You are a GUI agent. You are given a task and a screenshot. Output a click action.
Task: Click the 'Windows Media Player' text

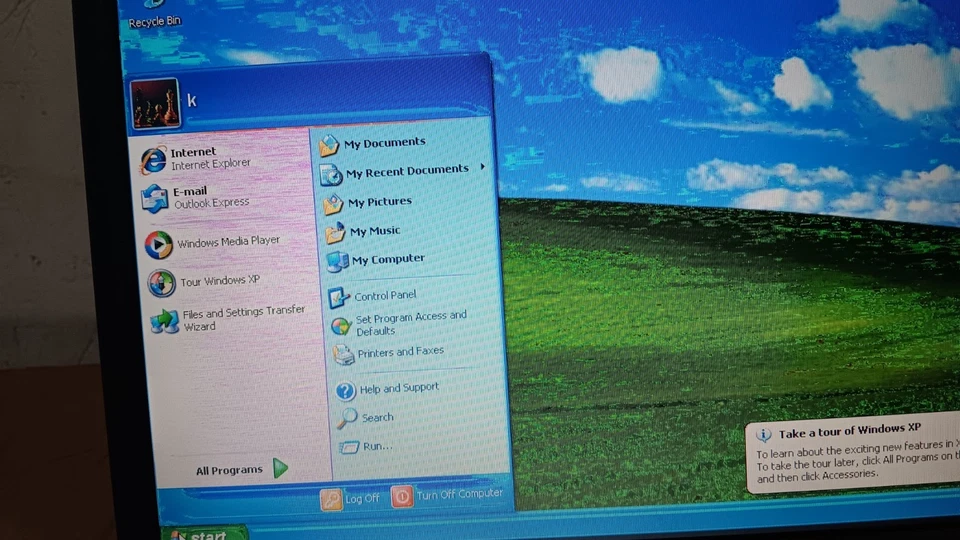click(x=228, y=242)
